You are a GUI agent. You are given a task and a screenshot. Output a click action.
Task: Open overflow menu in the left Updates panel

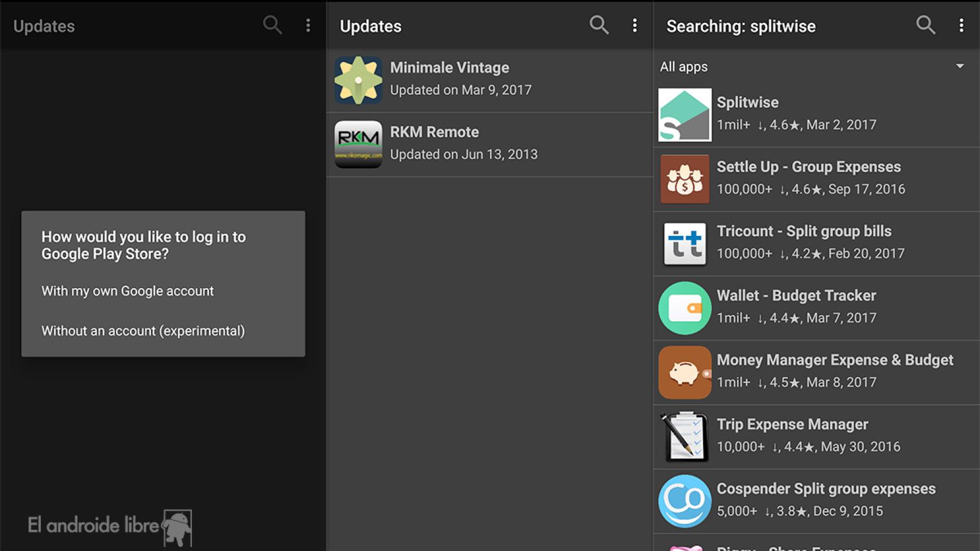point(308,25)
